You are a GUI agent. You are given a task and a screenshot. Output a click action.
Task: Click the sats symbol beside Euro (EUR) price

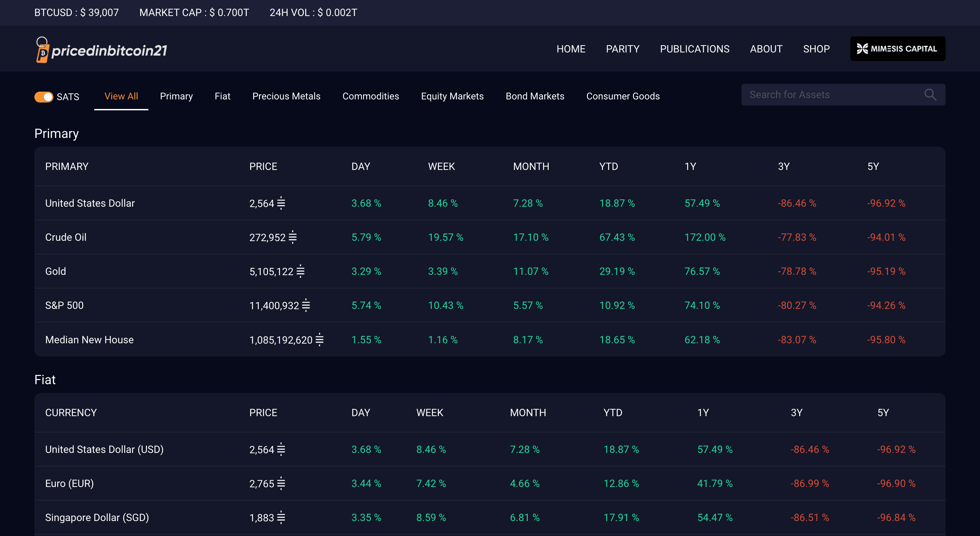coord(281,484)
